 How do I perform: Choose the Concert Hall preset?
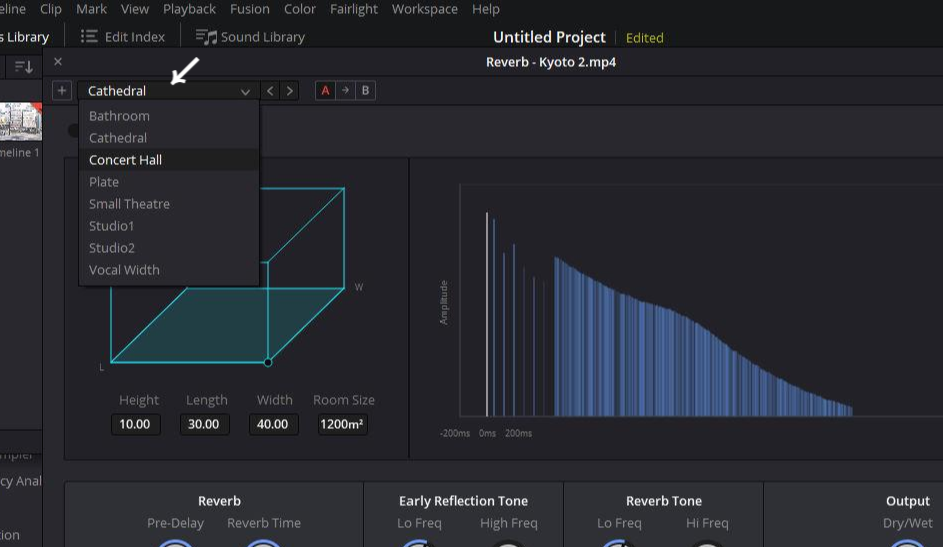click(x=168, y=160)
